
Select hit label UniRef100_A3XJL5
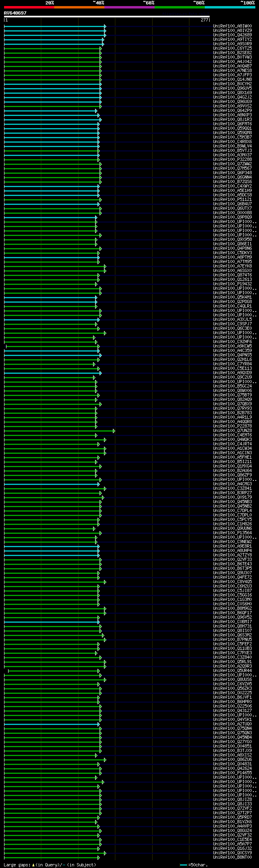[x=232, y=320]
